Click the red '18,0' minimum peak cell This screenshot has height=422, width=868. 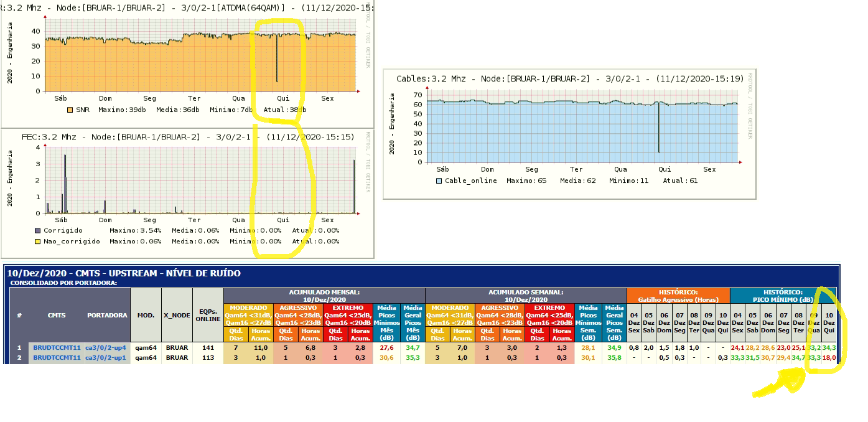pyautogui.click(x=828, y=358)
